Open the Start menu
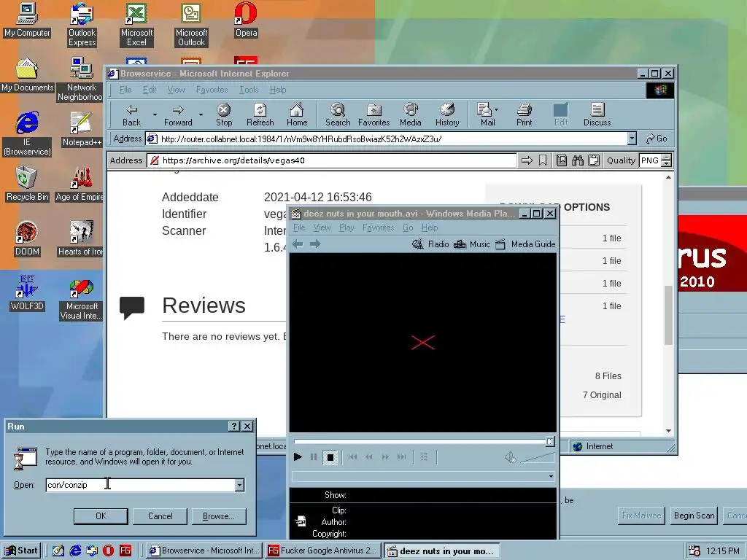Viewport: 747px width, 560px height. [21, 551]
